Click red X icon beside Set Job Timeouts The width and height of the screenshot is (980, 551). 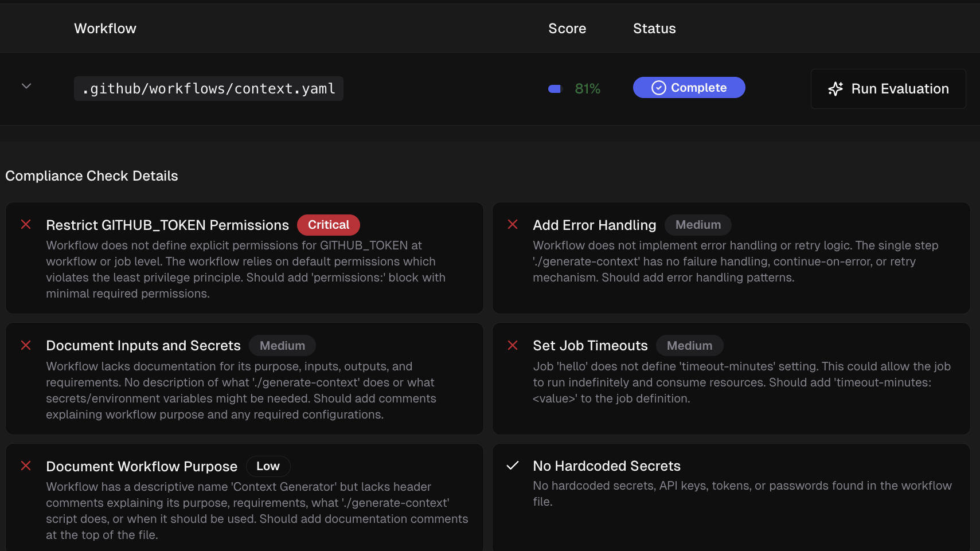pyautogui.click(x=513, y=345)
